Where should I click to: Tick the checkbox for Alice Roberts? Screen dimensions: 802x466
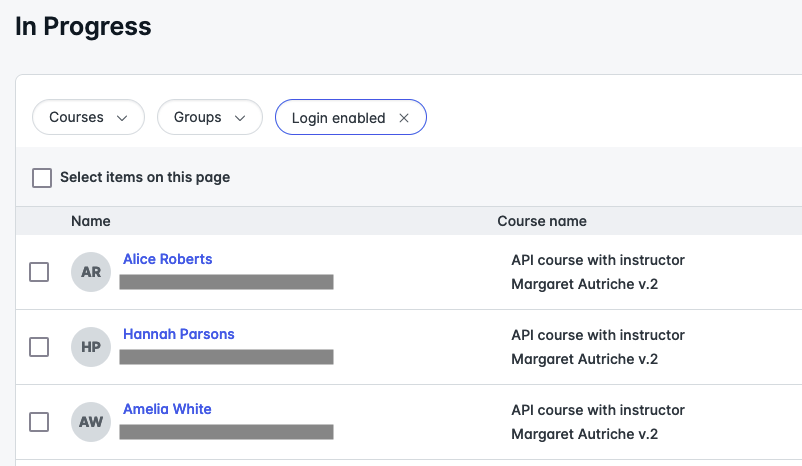point(39,272)
